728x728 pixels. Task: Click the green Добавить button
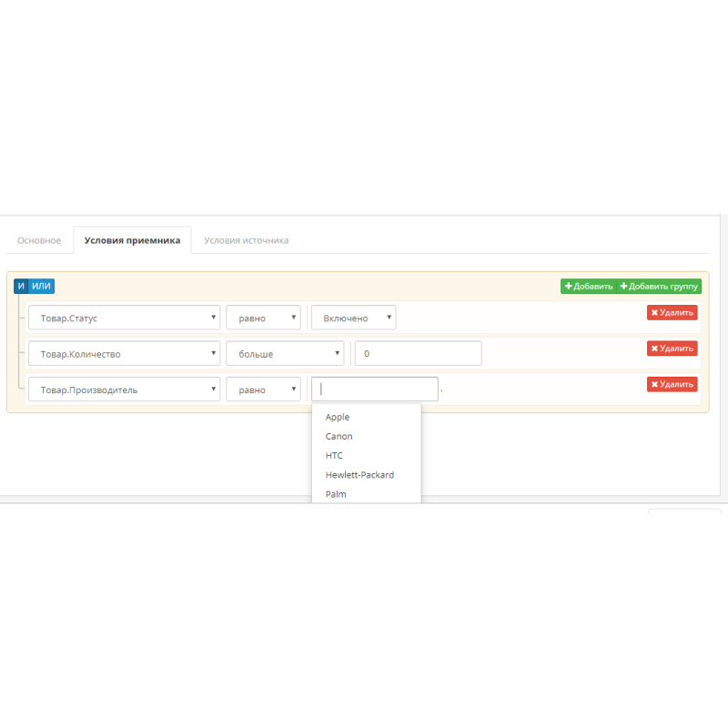(587, 286)
